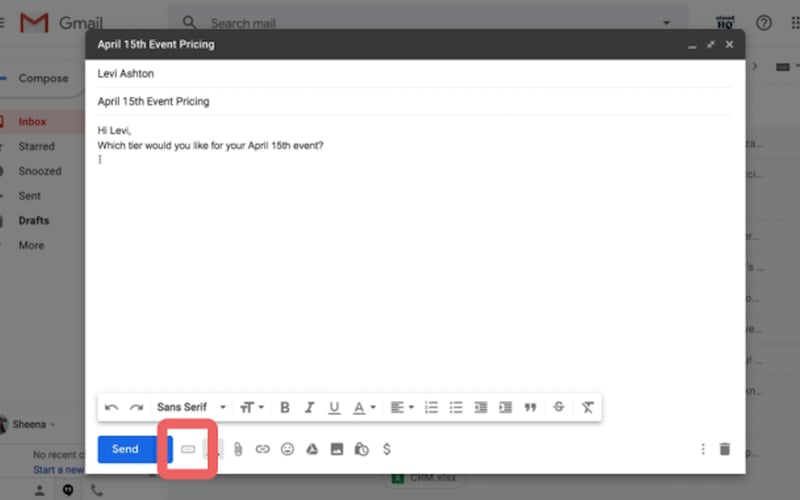800x500 pixels.
Task: Remove formatting with the clear-format icon
Action: coord(587,407)
